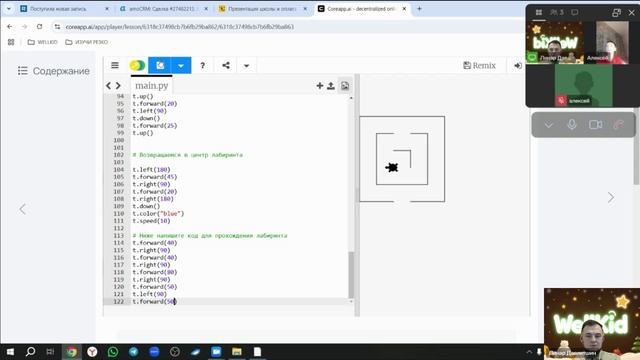Click the Python logo run button
This screenshot has width=640, height=360.
coord(137,65)
